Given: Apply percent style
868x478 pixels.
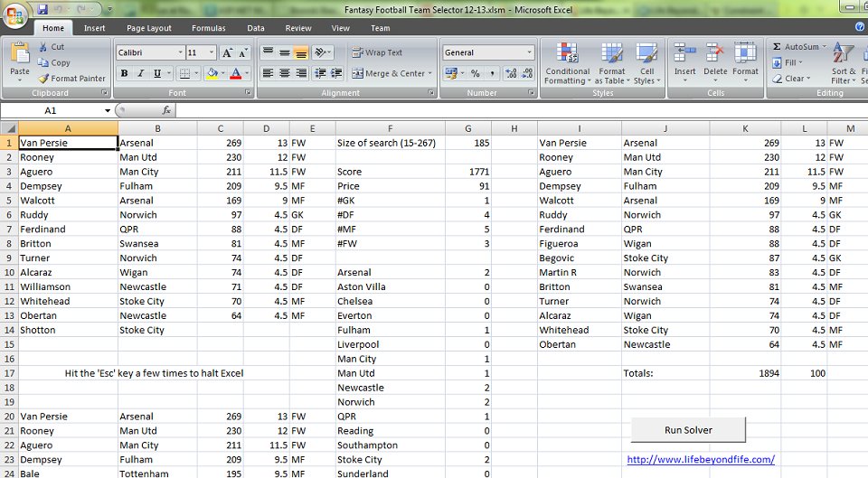Looking at the screenshot, I should pyautogui.click(x=475, y=73).
